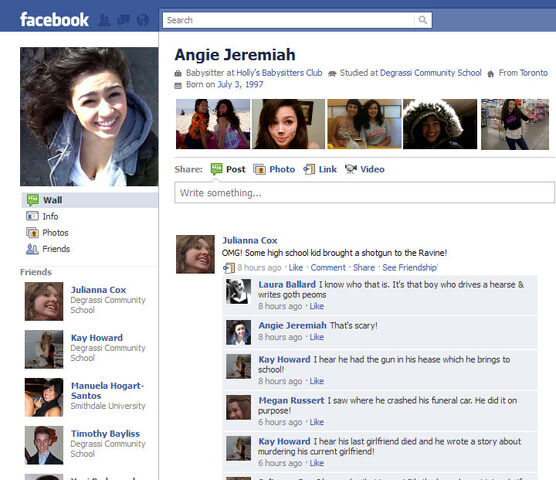Open the two girls restaurant photo
The height and width of the screenshot is (480, 556).
364,124
